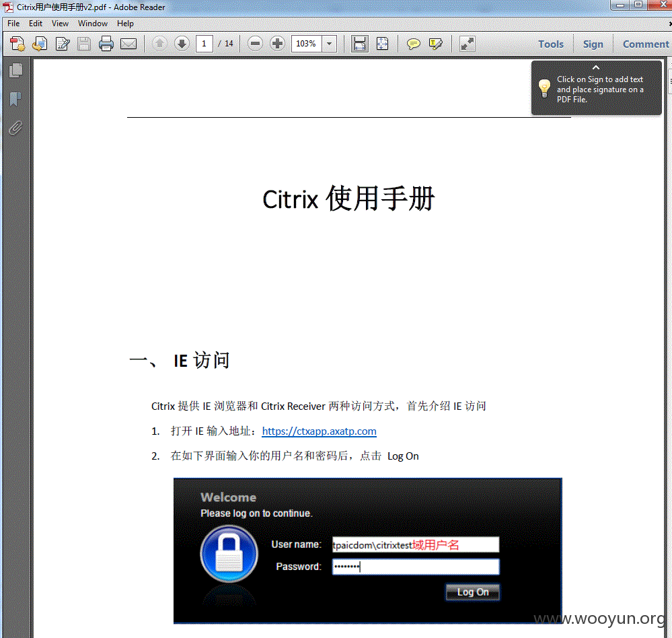Go to previous page with up arrow
The image size is (672, 638).
coord(160,44)
